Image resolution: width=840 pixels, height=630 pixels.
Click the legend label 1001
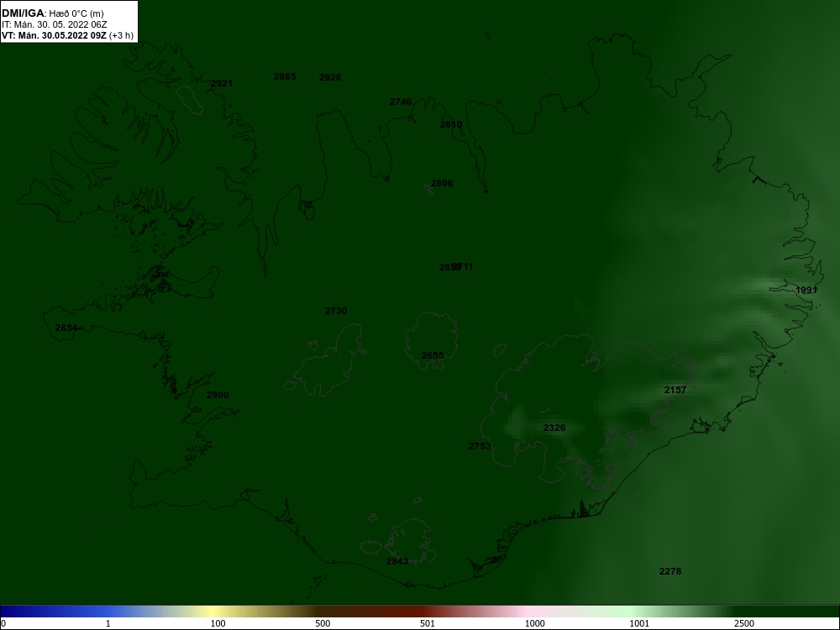639,624
